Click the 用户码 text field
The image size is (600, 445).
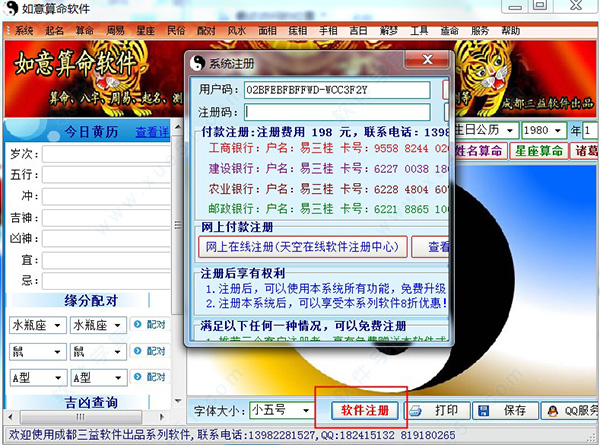(x=337, y=90)
